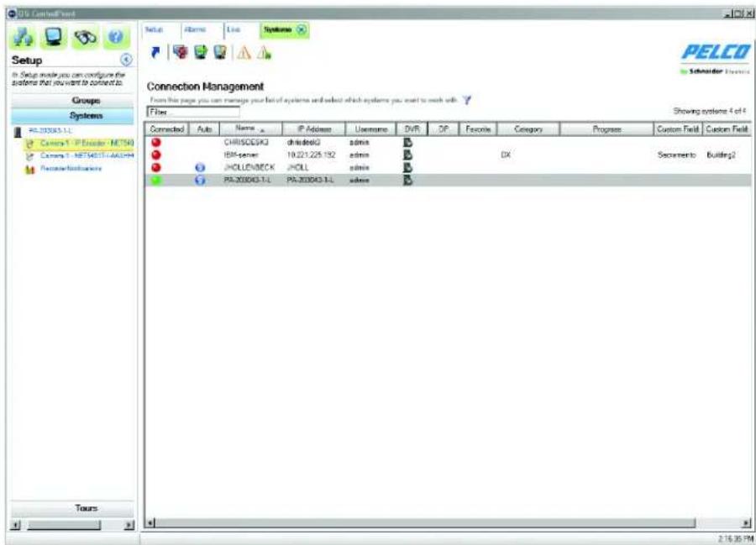Toggle the auto-connect icon for JHOLLENBECK
The image size is (756, 545).
click(200, 168)
